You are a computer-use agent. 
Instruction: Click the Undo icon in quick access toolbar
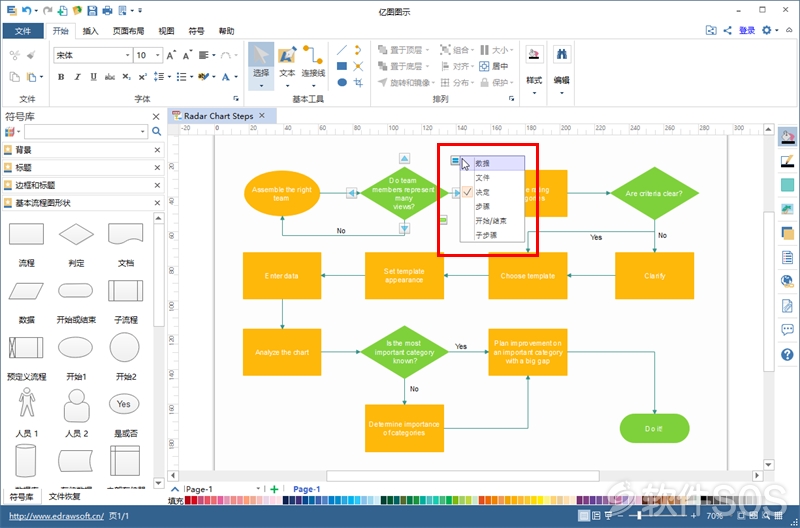coord(27,10)
